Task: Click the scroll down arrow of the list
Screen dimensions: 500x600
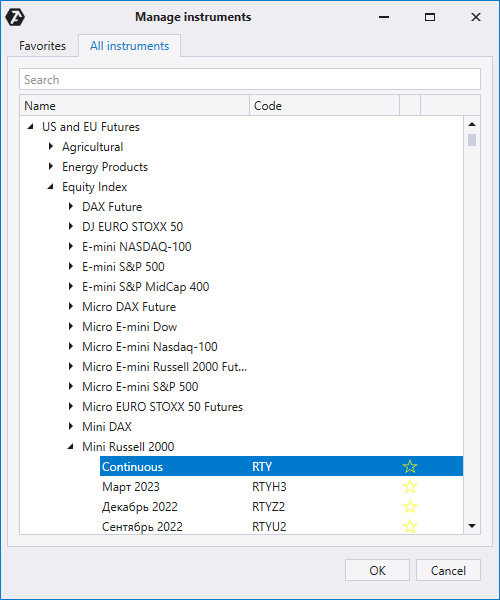Action: pyautogui.click(x=472, y=526)
